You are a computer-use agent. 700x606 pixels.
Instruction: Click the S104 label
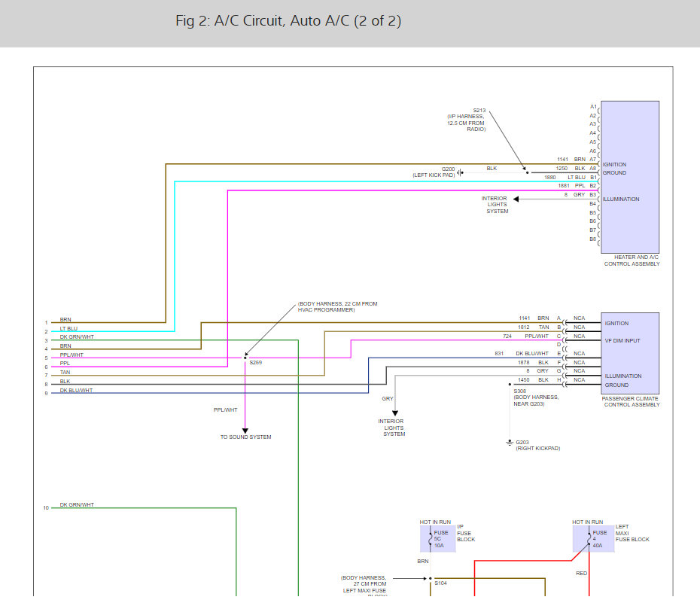click(440, 583)
